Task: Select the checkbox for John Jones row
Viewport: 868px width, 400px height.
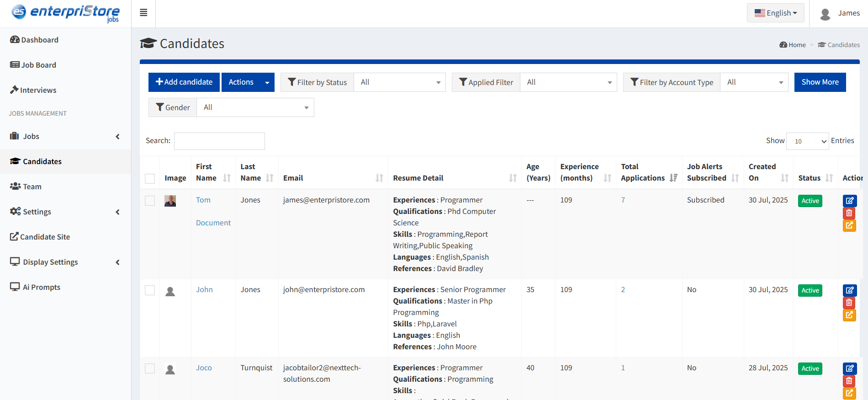Action: 150,290
